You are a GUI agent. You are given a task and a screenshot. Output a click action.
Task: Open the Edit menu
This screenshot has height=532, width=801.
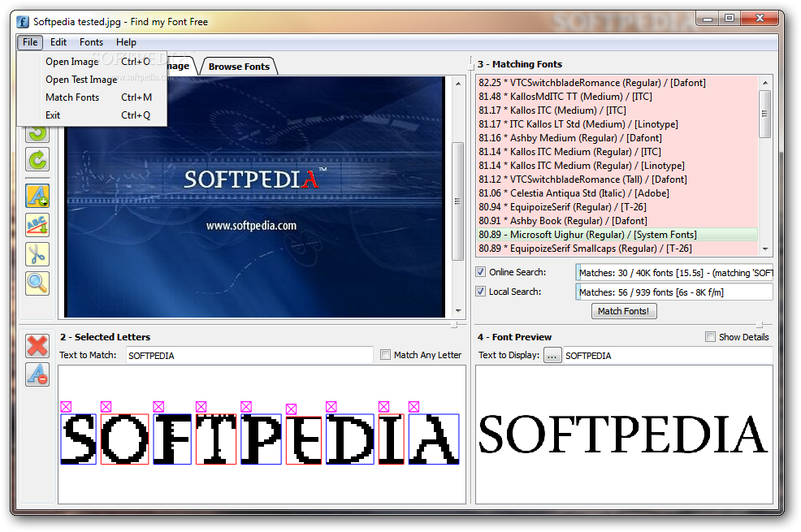click(x=58, y=42)
